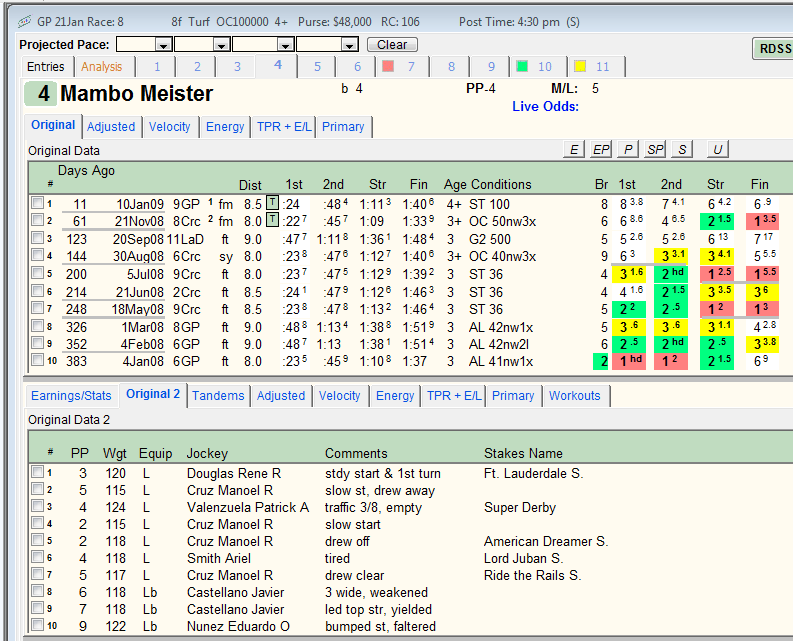Click the EP running style button
The image size is (793, 641).
point(601,150)
